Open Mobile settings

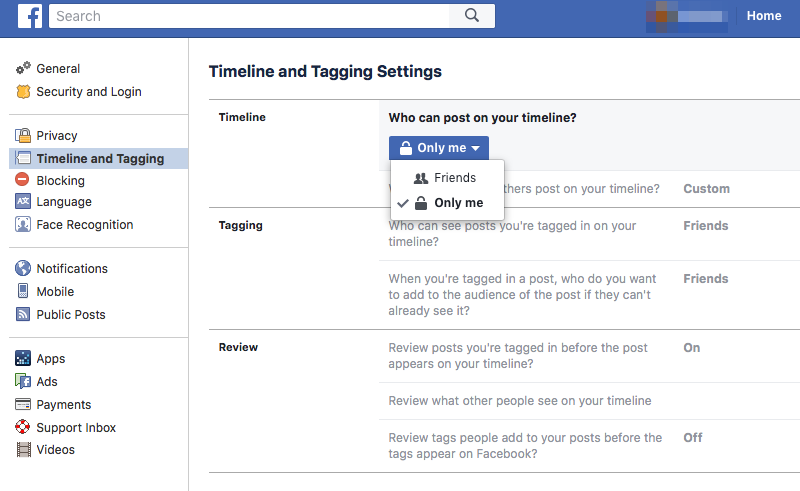click(55, 291)
